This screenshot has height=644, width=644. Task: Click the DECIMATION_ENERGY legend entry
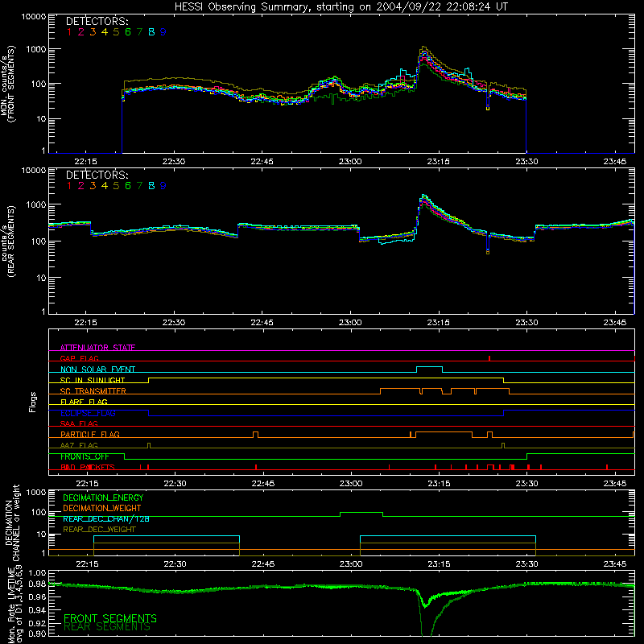[x=103, y=497]
